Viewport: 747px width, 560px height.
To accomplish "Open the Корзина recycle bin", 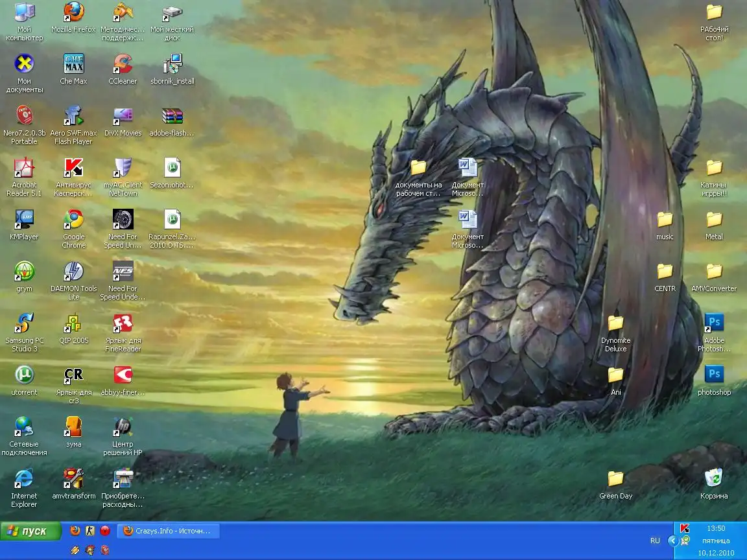I will (x=714, y=479).
